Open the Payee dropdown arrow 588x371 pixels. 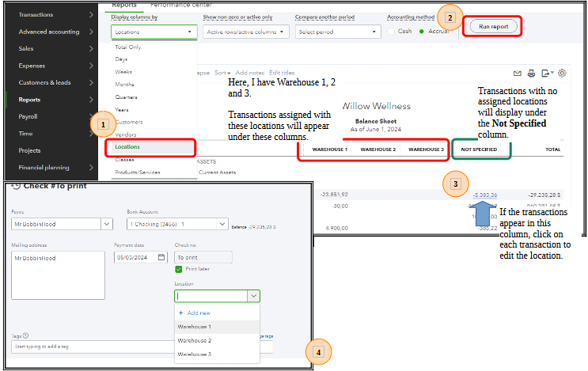(x=107, y=224)
